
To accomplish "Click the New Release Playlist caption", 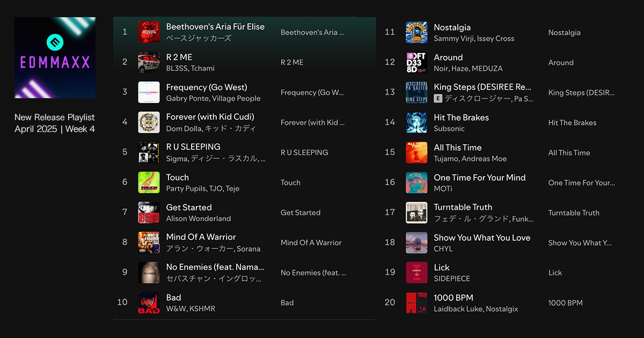I will [x=55, y=117].
